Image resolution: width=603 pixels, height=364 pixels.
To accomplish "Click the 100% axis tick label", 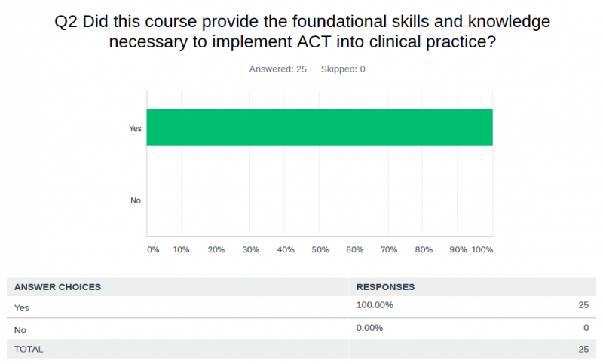I will coord(482,250).
